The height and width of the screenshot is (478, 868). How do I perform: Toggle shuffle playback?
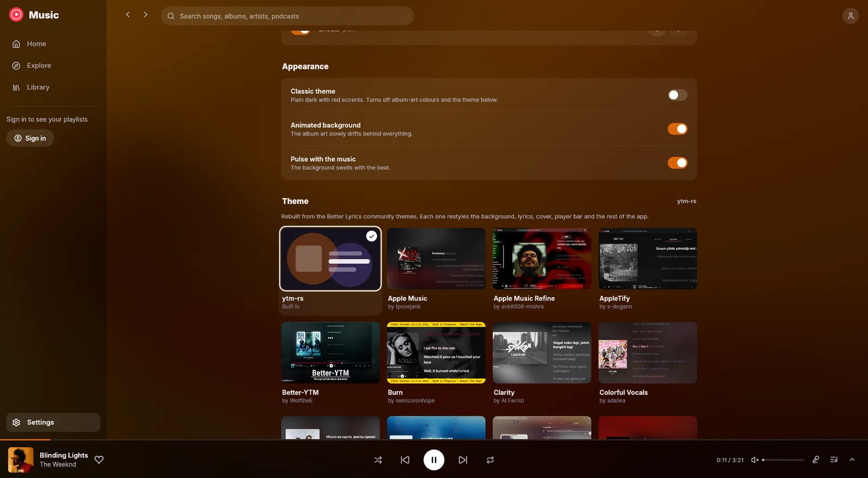point(378,460)
